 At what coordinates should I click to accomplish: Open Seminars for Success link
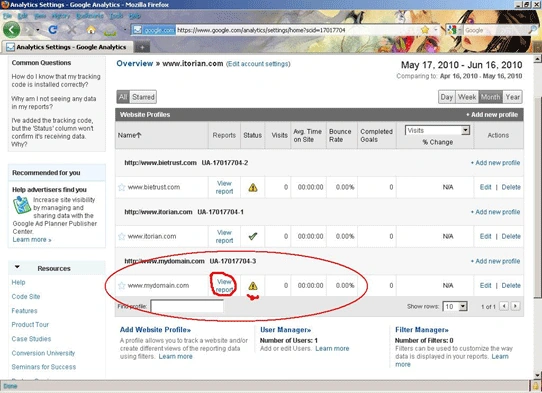click(44, 367)
